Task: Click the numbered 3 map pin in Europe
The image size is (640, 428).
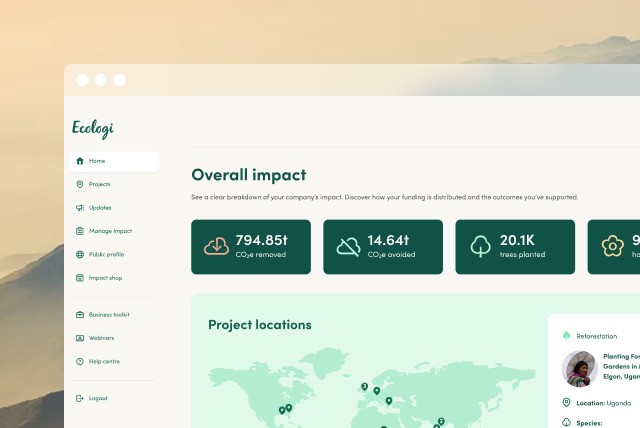Action: [364, 386]
